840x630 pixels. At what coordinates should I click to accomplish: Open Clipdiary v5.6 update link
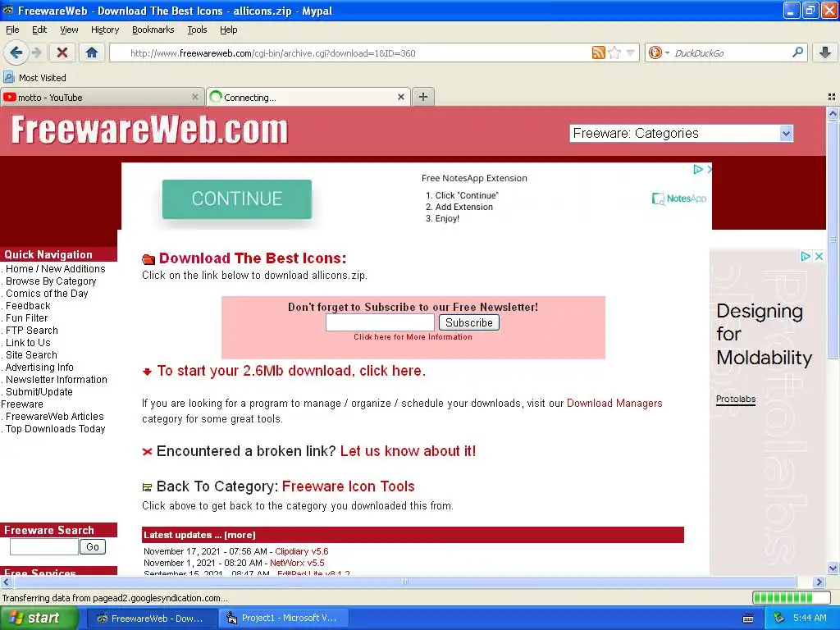[302, 551]
